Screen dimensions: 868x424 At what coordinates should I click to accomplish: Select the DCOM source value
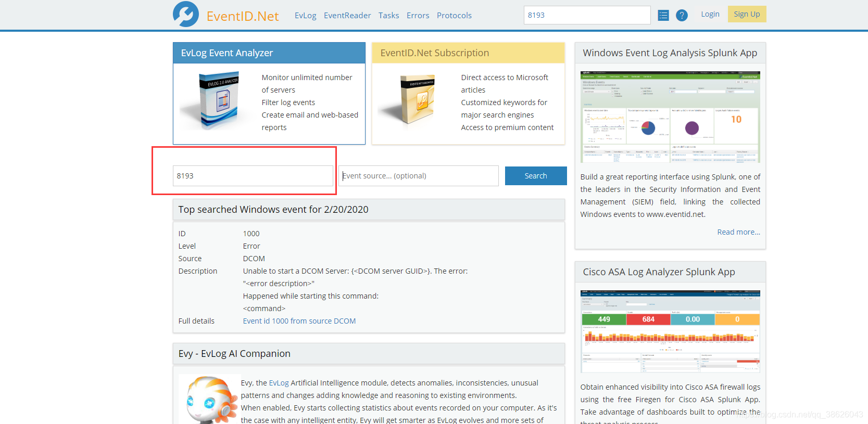click(x=254, y=259)
